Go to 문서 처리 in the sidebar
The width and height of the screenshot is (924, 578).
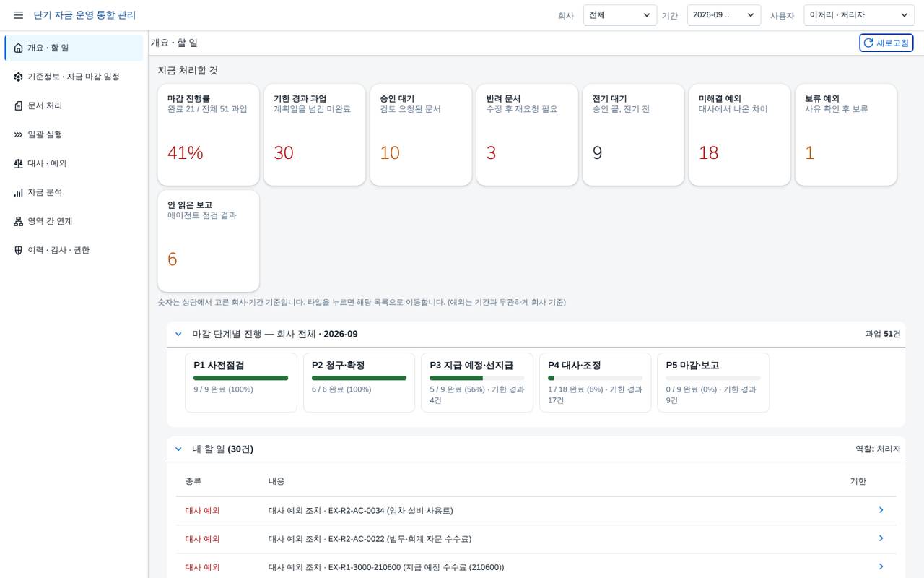(74, 105)
